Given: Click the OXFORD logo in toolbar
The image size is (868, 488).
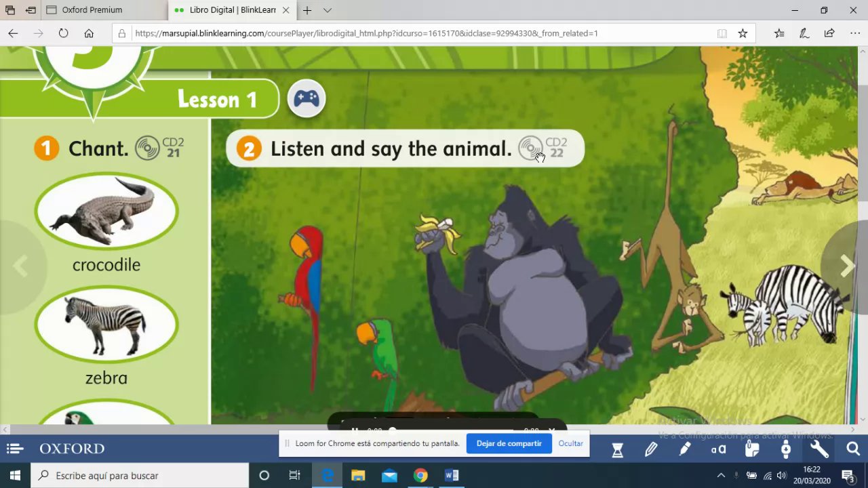Looking at the screenshot, I should pos(72,449).
